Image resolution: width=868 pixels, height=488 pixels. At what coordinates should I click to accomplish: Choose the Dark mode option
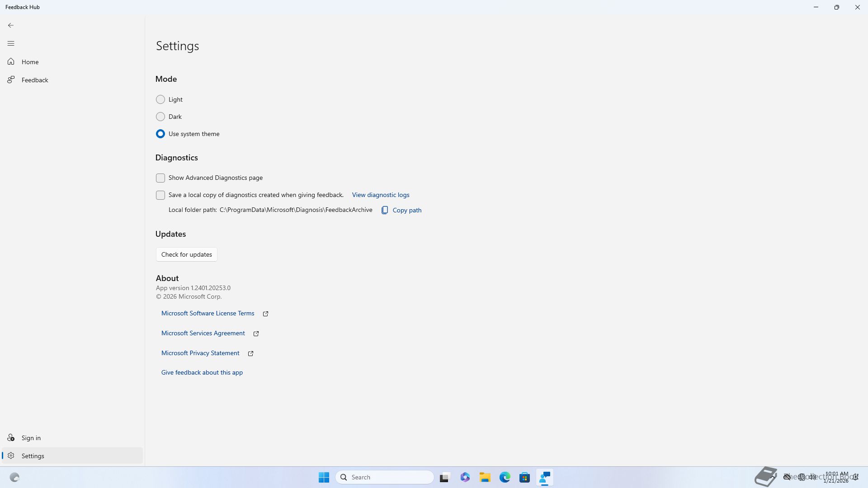click(160, 117)
